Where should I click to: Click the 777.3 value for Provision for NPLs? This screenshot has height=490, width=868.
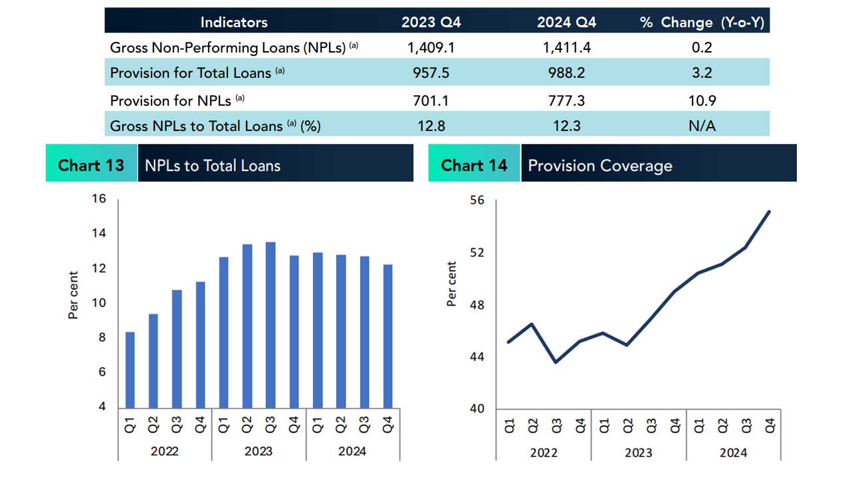pos(566,100)
